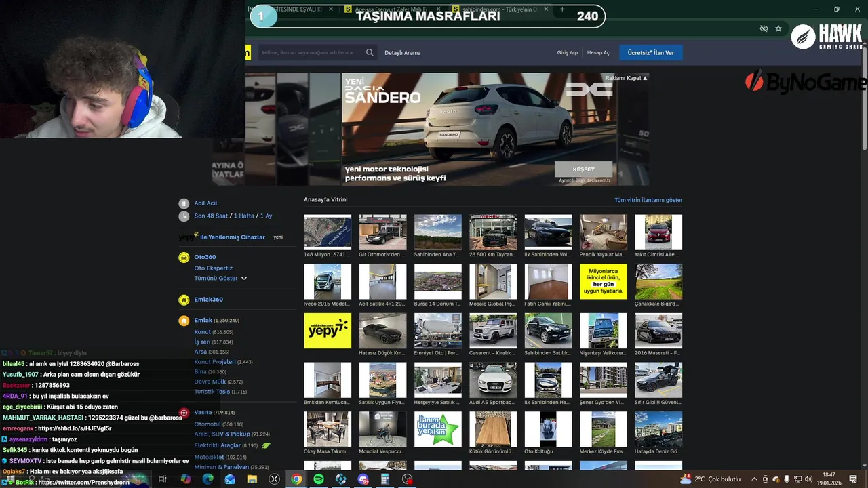Click the KEŞFET button on the Sandero ad
The image size is (868, 488).
click(x=583, y=169)
